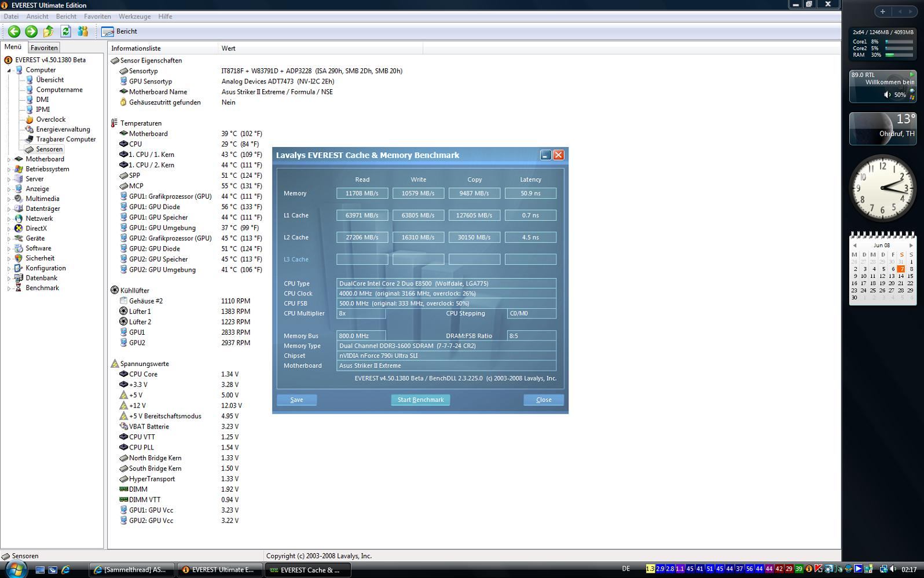Click the Refresh toolbar icon
924x578 pixels.
pos(65,32)
